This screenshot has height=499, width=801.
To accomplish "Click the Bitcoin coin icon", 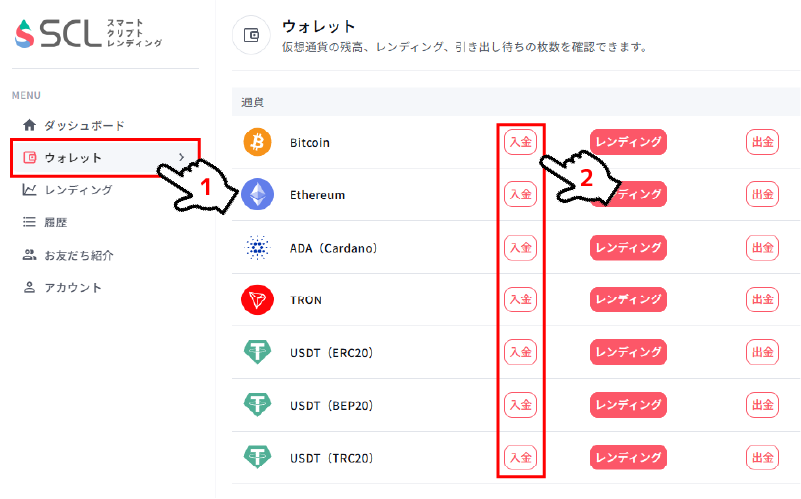I will (257, 142).
